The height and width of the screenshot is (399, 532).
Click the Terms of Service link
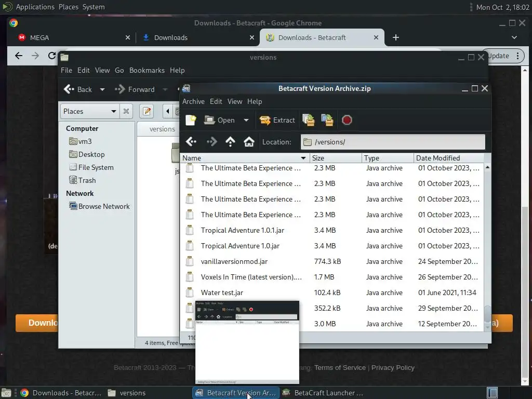pos(340,367)
